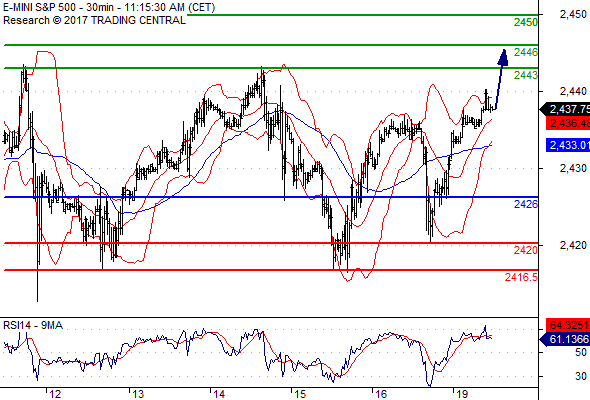Click date label 16 on time axis
The height and width of the screenshot is (400, 590).
381,394
